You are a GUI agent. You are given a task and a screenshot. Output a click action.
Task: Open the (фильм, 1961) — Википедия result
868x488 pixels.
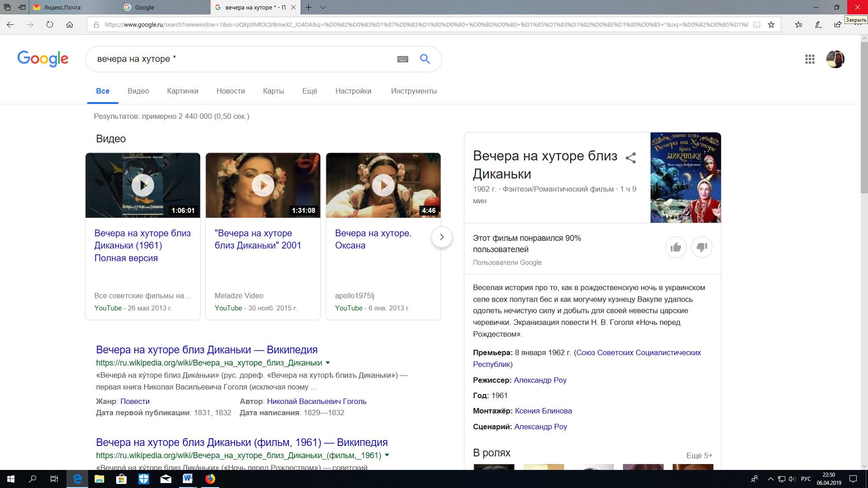(242, 442)
